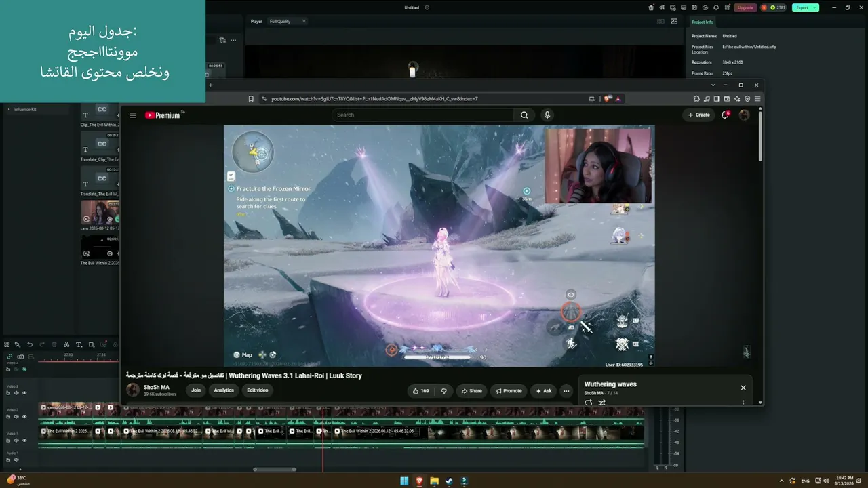This screenshot has height=488, width=868.
Task: Click the timeline horizontal scrollbar thumb
Action: pyautogui.click(x=275, y=469)
